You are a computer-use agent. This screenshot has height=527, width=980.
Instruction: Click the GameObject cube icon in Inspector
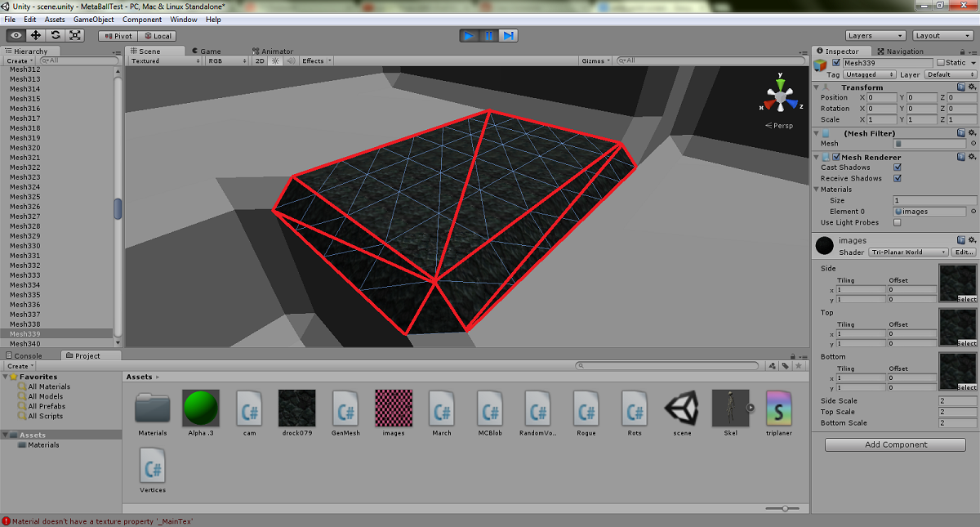pos(821,66)
